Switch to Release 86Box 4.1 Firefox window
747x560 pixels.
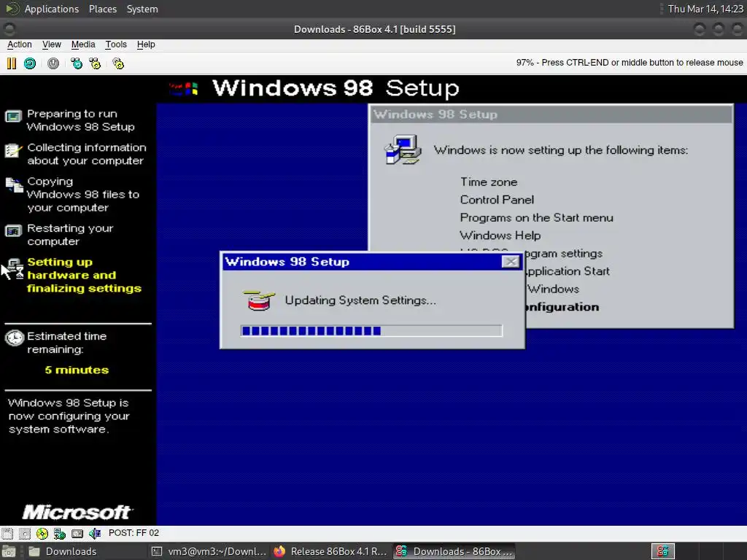[x=331, y=551]
